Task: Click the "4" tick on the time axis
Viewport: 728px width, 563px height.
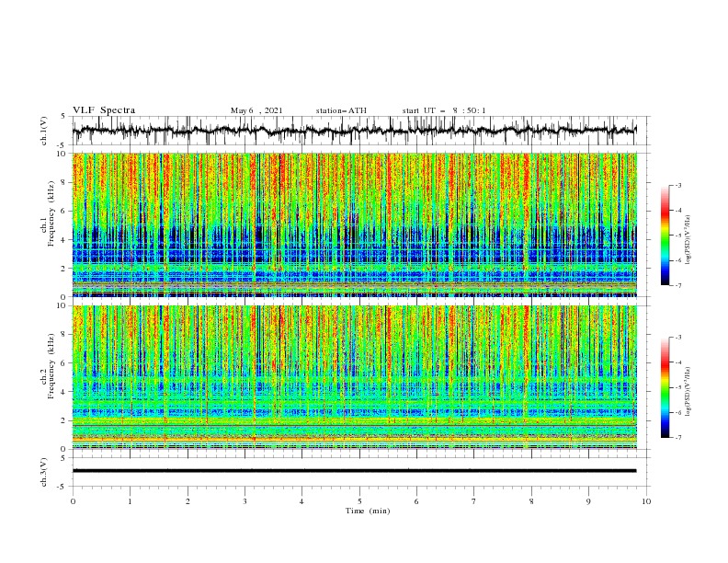Action: coord(301,501)
